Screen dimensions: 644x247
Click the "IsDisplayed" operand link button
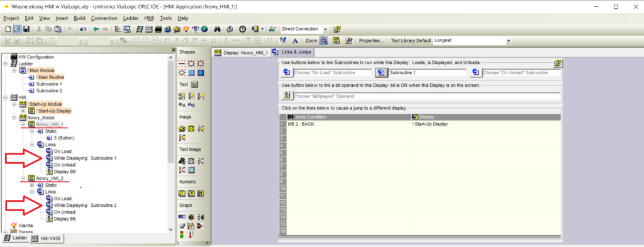click(286, 96)
